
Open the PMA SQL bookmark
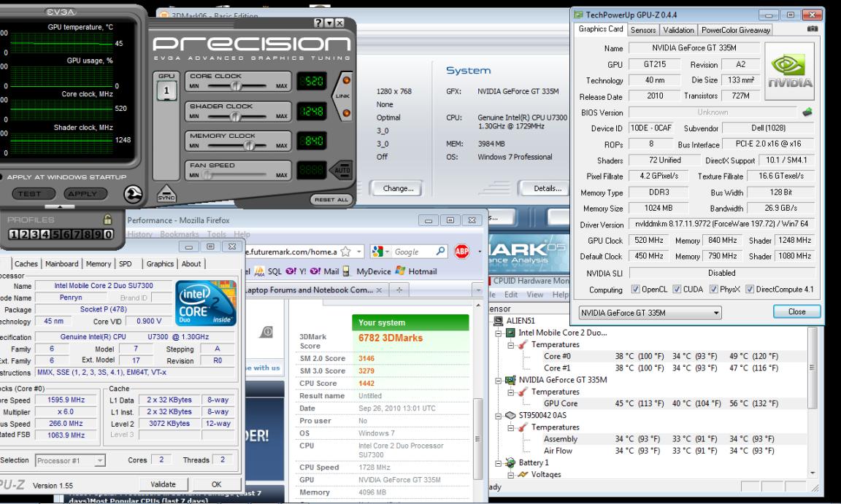pyautogui.click(x=268, y=271)
